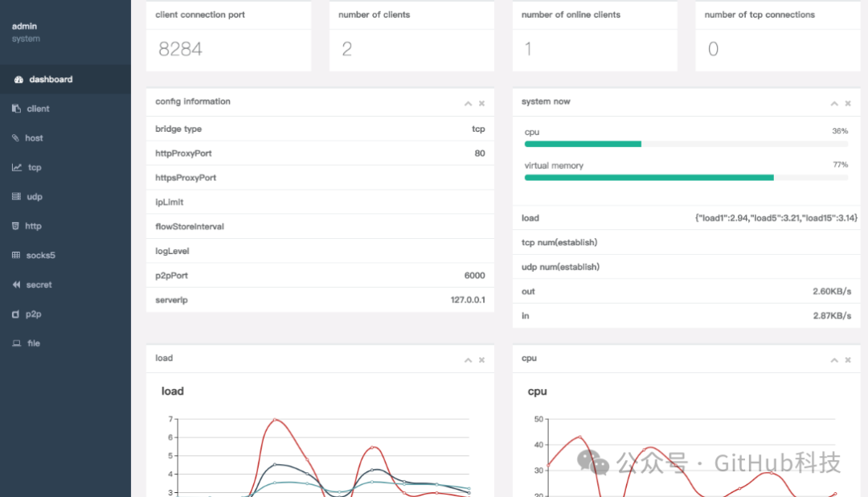The width and height of the screenshot is (868, 497).
Task: Close the config information panel
Action: [481, 104]
